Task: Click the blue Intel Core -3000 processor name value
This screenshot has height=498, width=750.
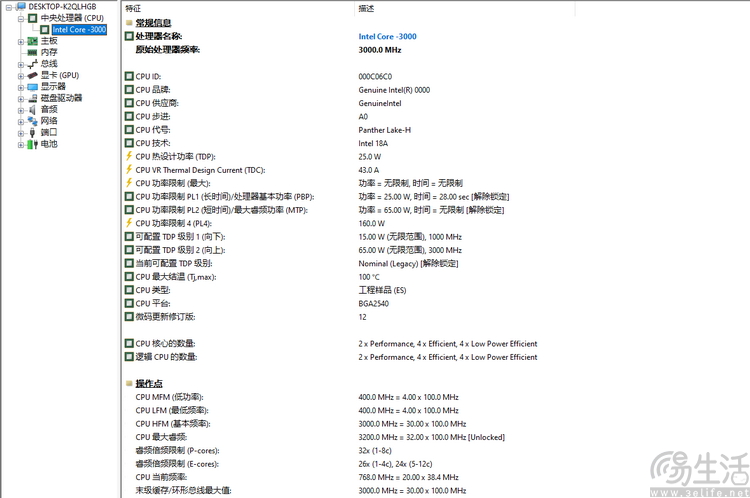Action: 387,36
